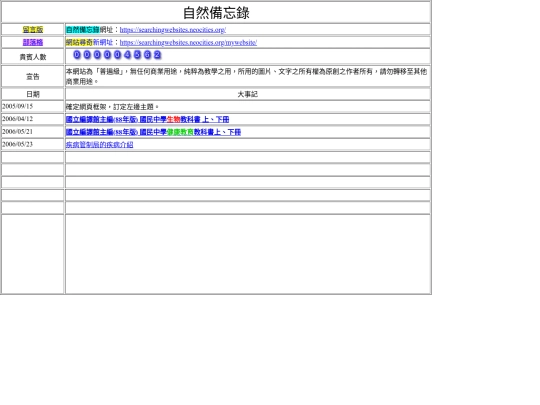The height and width of the screenshot is (405, 540).
Task: Open the 疾病管制局的疾病介紹 link
Action: [x=99, y=145]
